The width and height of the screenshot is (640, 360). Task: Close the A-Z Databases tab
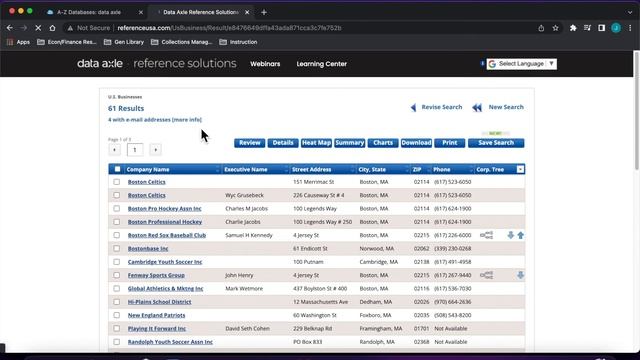pyautogui.click(x=141, y=12)
